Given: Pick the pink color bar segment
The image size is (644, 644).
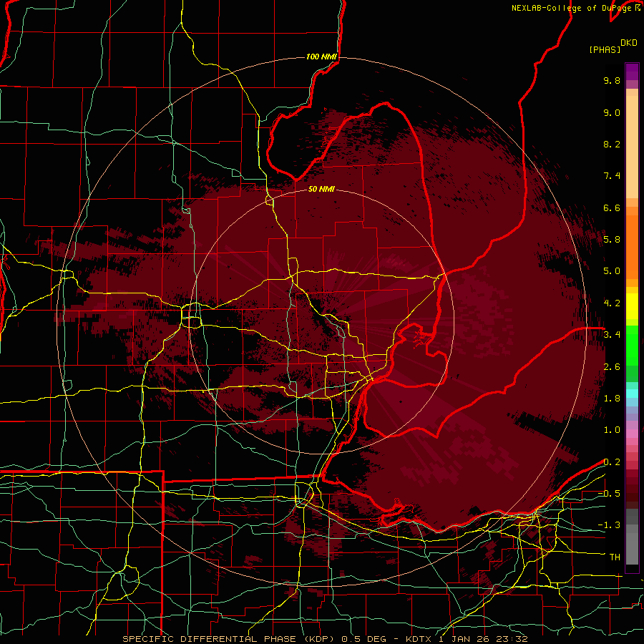Looking at the screenshot, I should pos(632,434).
